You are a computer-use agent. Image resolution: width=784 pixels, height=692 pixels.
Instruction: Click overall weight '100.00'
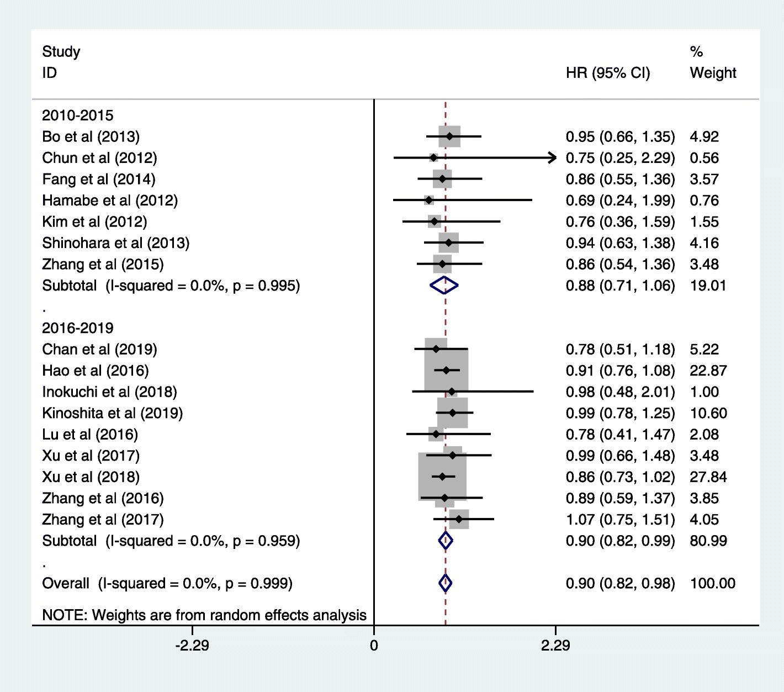coord(713,584)
